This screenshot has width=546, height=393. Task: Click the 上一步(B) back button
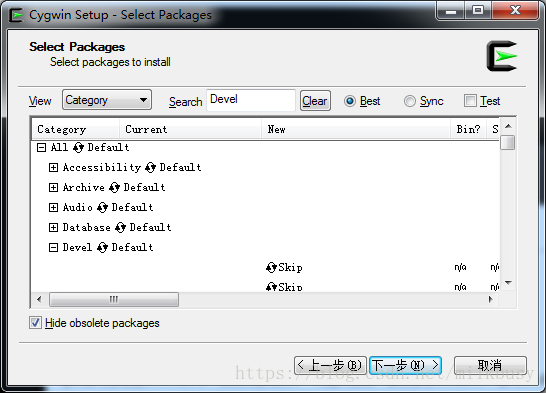[x=330, y=365]
